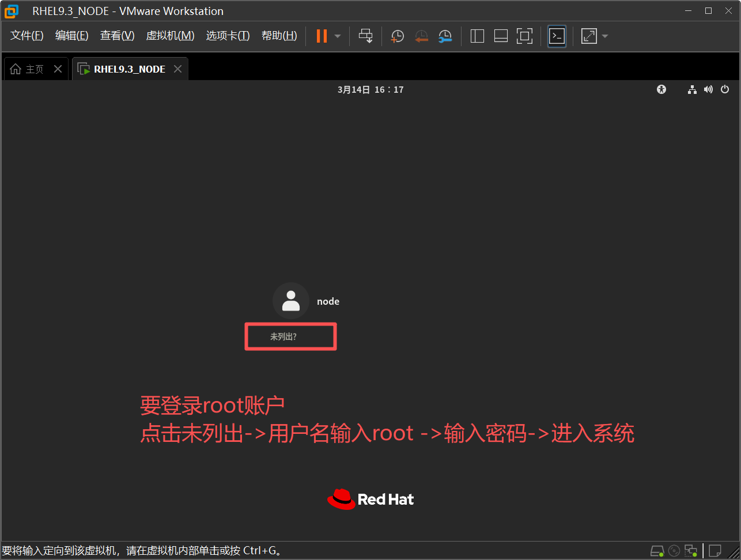741x560 pixels.
Task: Take a snapshot of this virtual machine
Action: [398, 36]
